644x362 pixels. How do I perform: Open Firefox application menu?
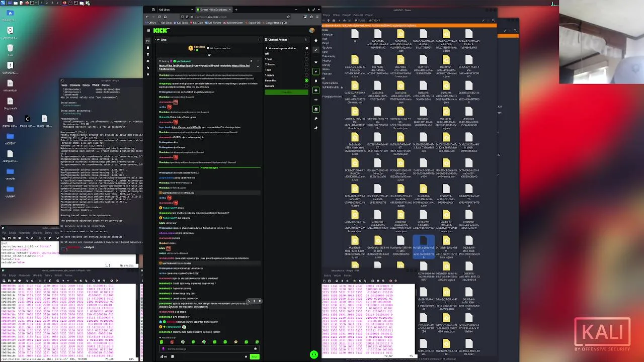[x=317, y=17]
